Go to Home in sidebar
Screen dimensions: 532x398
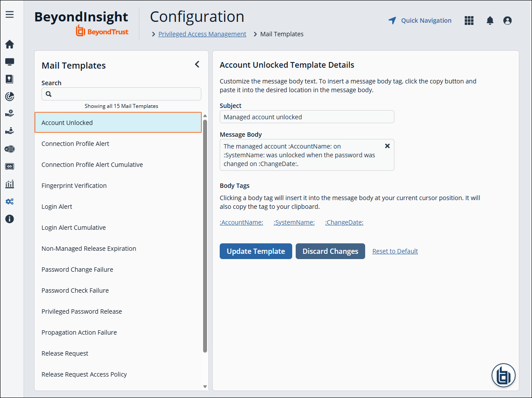point(10,44)
